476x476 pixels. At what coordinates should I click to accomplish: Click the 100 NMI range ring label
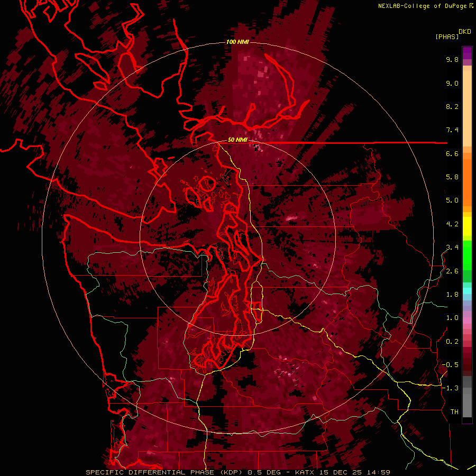(237, 42)
